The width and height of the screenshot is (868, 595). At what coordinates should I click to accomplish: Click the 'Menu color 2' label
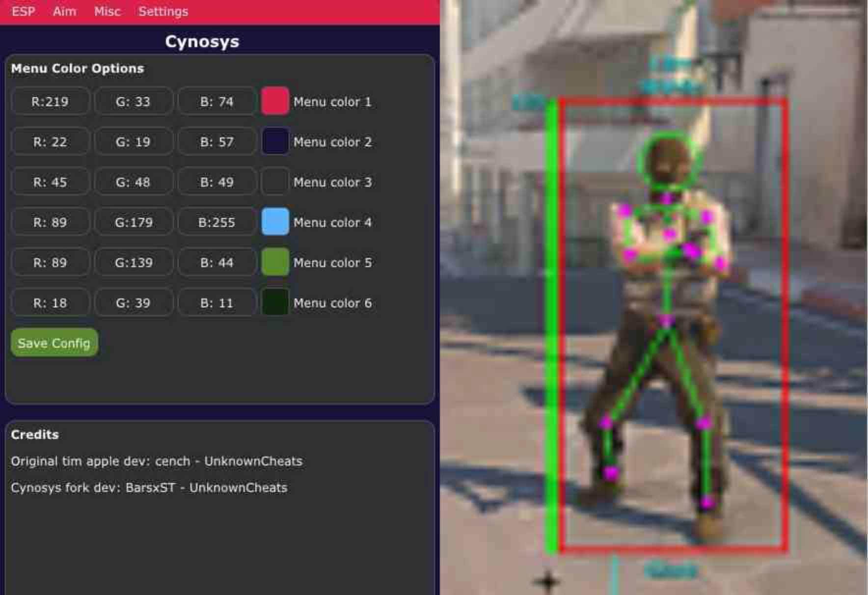332,142
